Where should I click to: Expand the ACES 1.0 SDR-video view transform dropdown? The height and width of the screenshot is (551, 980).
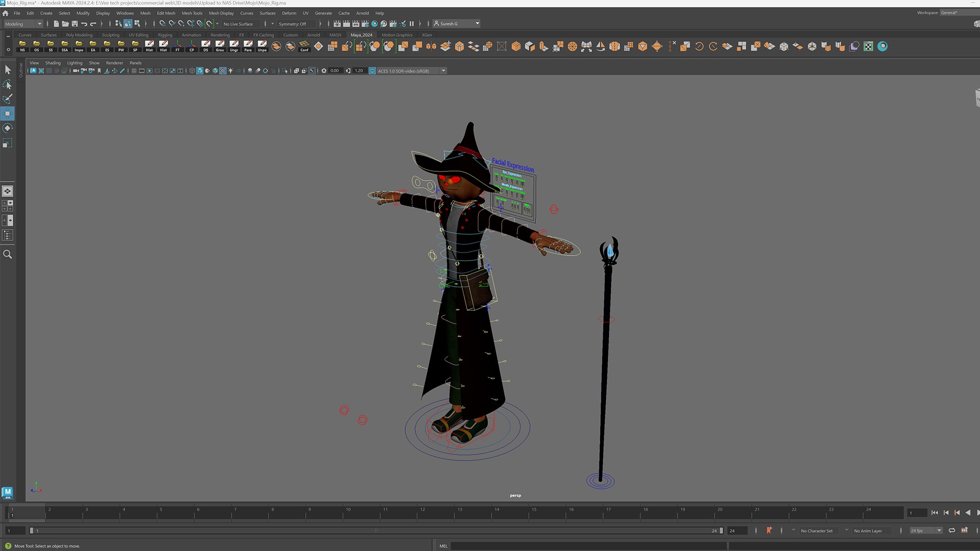444,71
